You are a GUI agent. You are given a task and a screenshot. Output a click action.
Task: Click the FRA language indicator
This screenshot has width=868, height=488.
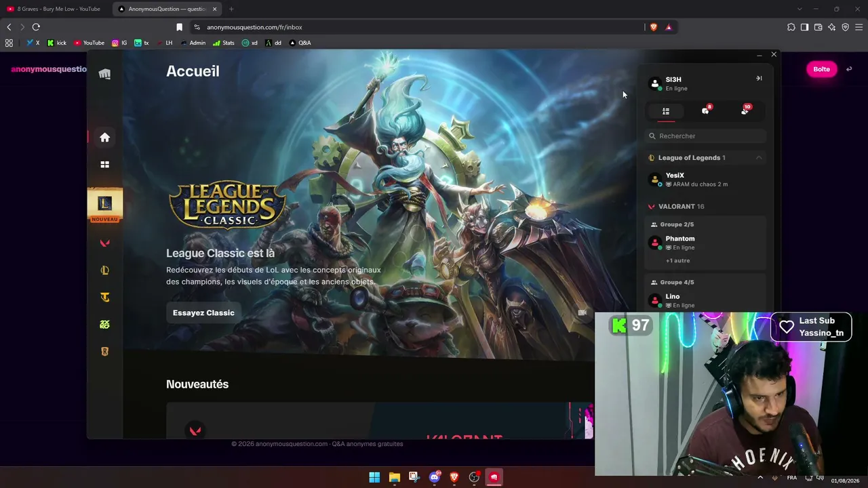(x=792, y=478)
